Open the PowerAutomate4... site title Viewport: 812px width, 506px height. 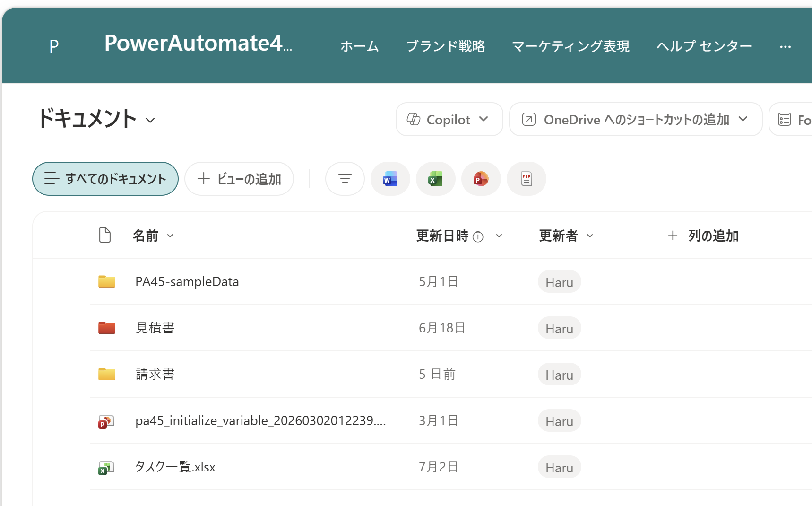[198, 44]
